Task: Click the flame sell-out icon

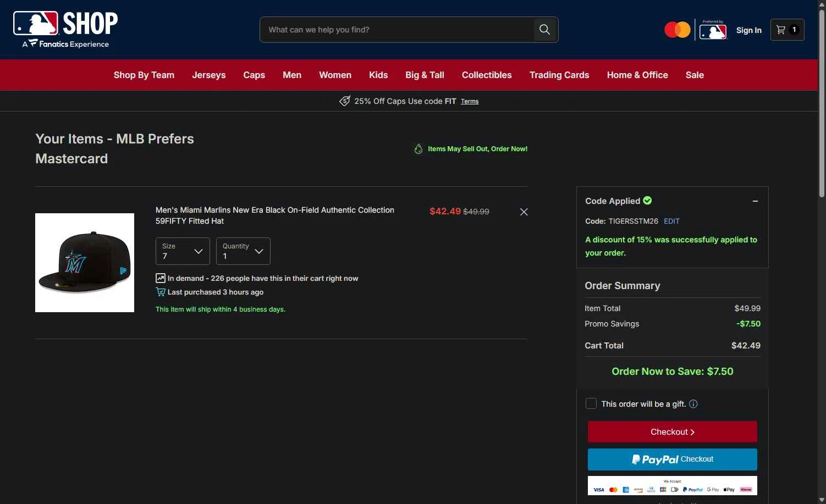Action: [418, 149]
